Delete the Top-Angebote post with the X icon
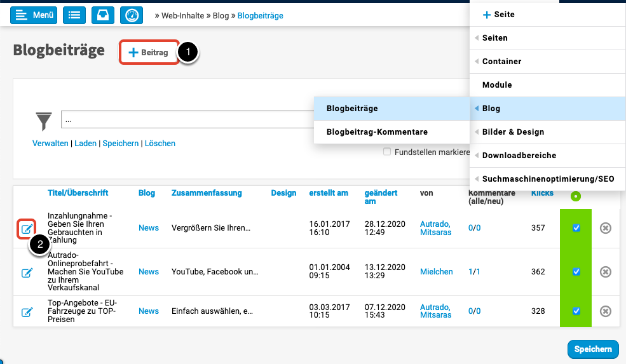The width and height of the screenshot is (626, 364). coord(606,311)
